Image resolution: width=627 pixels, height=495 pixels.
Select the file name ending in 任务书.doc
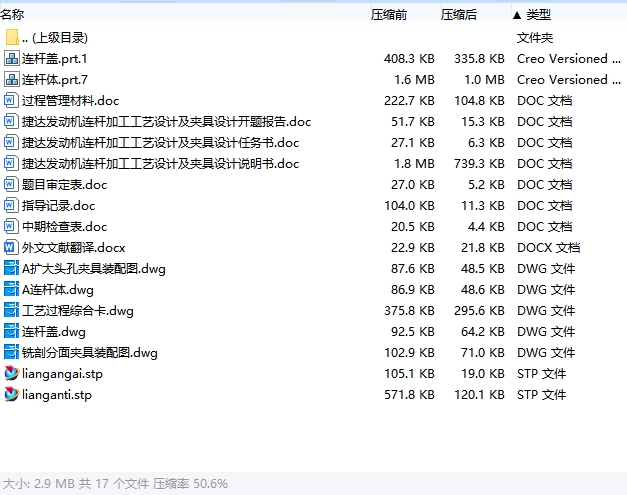160,143
